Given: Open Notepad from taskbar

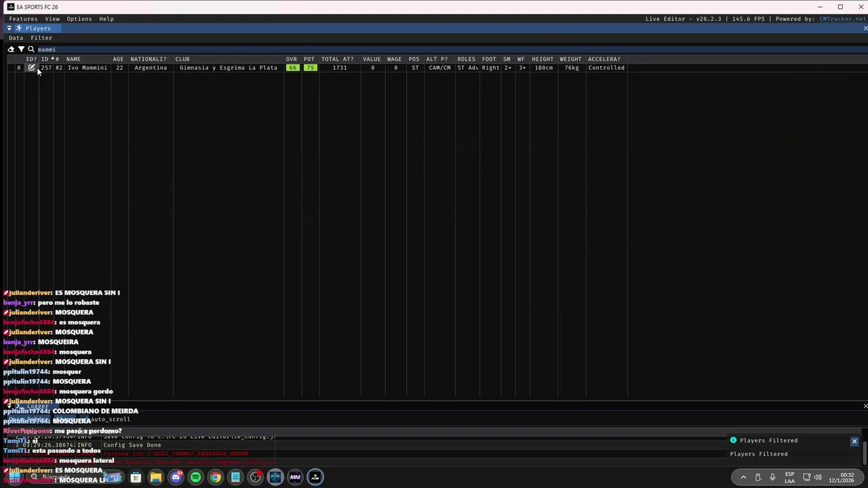Looking at the screenshot, I should point(235,477).
